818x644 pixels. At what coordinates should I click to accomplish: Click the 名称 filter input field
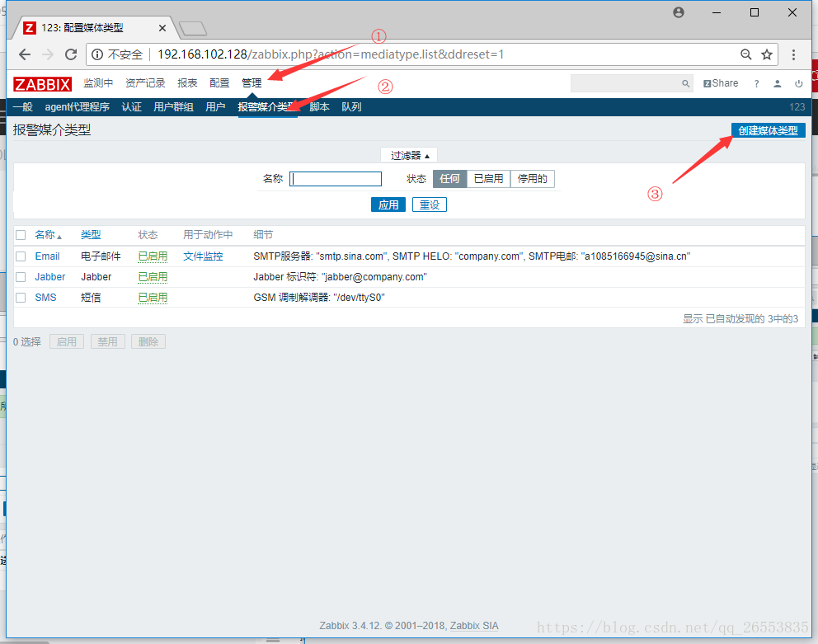[x=336, y=179]
